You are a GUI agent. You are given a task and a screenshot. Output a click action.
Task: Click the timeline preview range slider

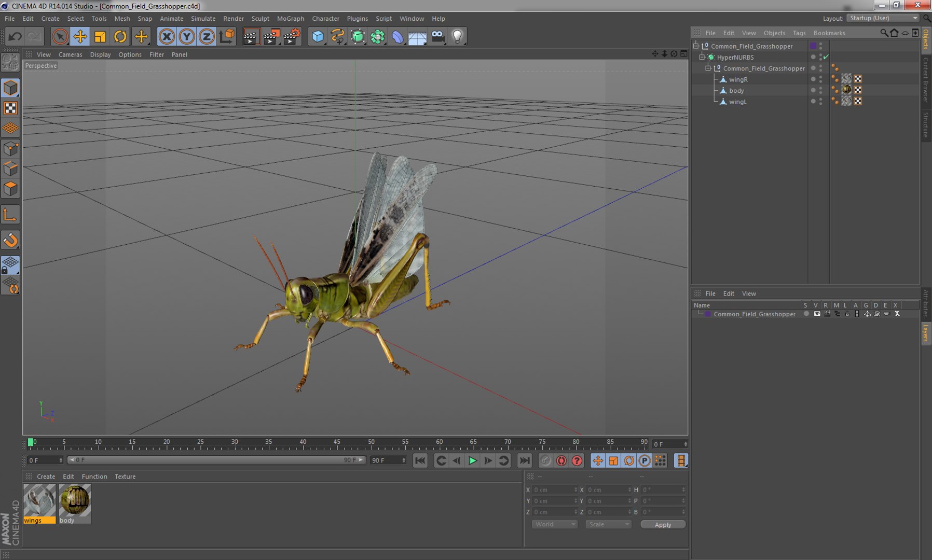pos(216,460)
